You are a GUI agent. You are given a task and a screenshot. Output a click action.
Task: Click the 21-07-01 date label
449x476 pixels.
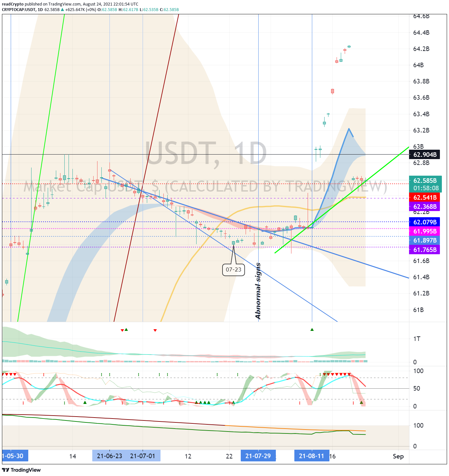pyautogui.click(x=143, y=456)
